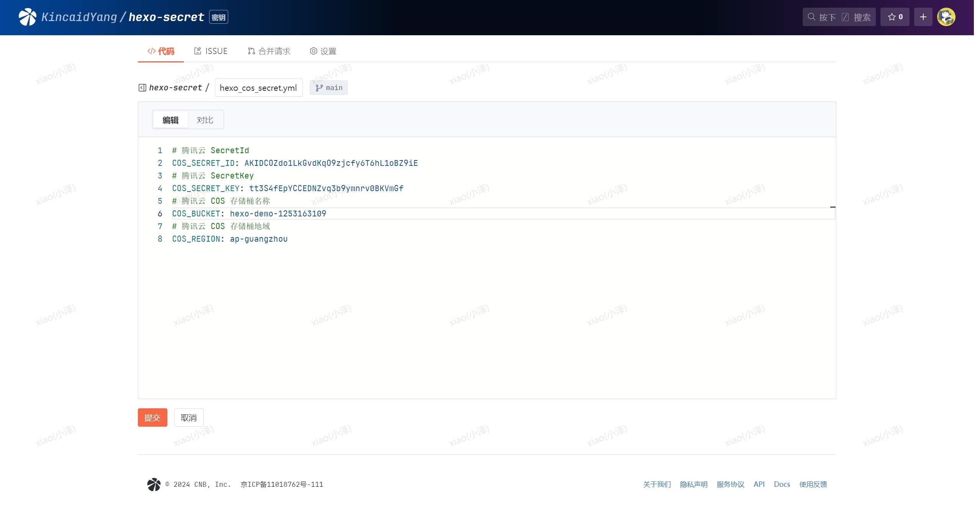
Task: Submit changes with the 提交 button
Action: pyautogui.click(x=152, y=417)
